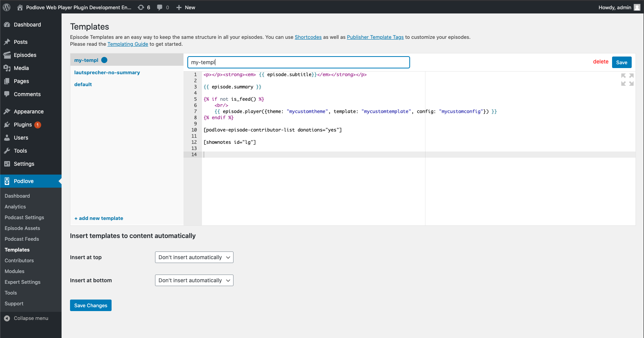Click the Tools wrench icon
This screenshot has height=338, width=644.
click(x=7, y=151)
